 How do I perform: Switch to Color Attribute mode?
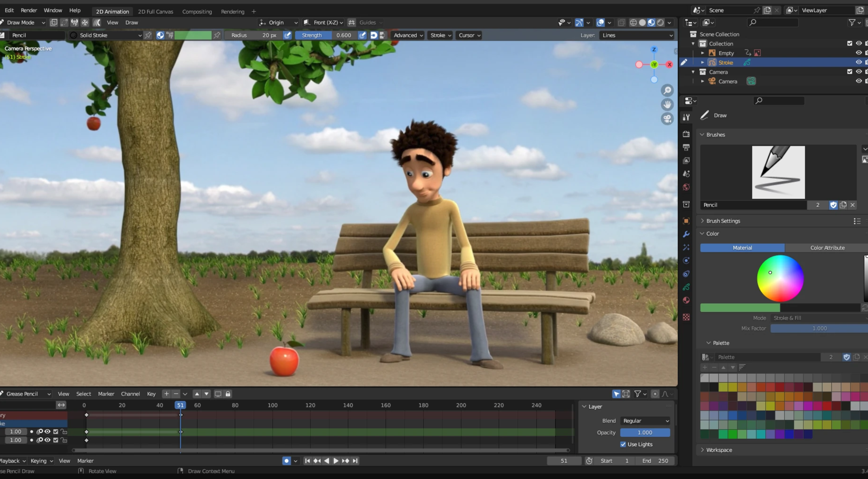point(827,248)
